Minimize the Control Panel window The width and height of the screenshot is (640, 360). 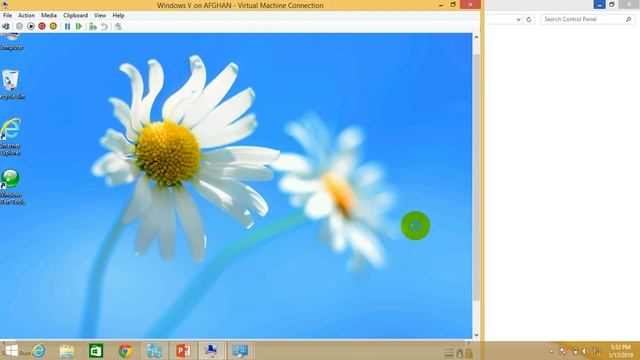[x=599, y=4]
